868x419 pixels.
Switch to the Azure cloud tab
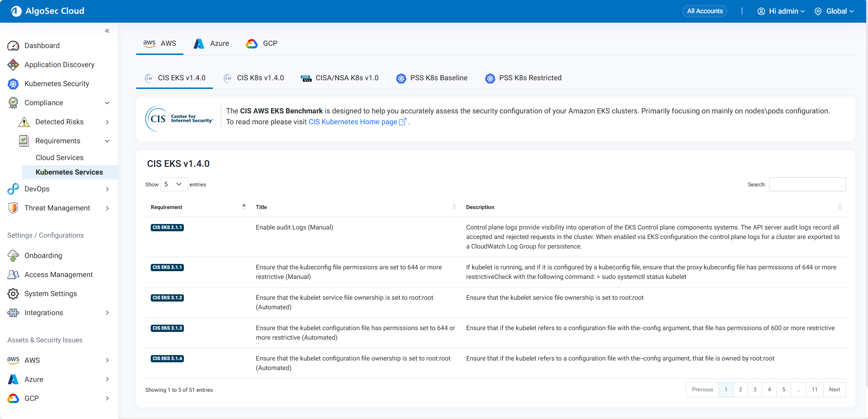tap(212, 44)
